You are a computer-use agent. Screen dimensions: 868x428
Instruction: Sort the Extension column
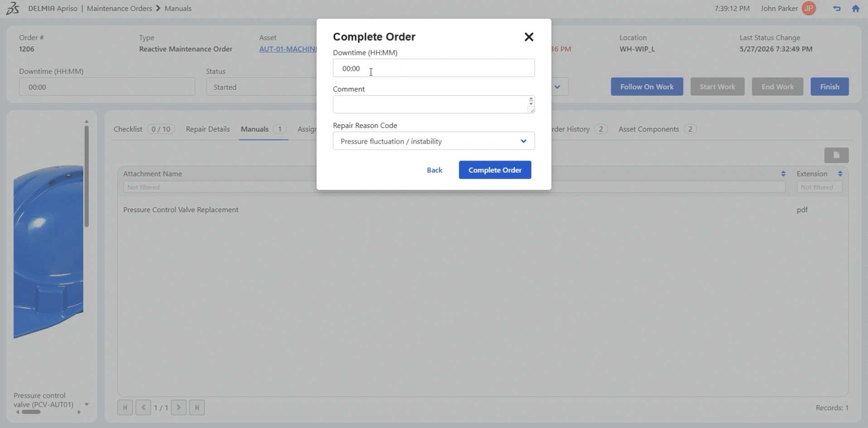(840, 174)
